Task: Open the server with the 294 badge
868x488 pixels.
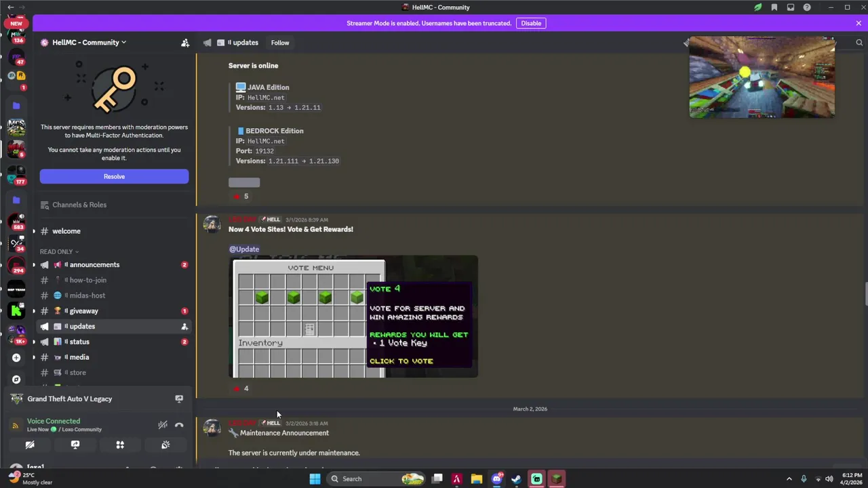Action: [x=16, y=265]
